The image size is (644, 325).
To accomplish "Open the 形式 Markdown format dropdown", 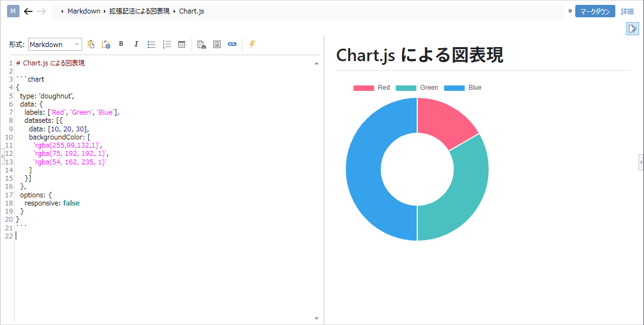I will click(55, 44).
